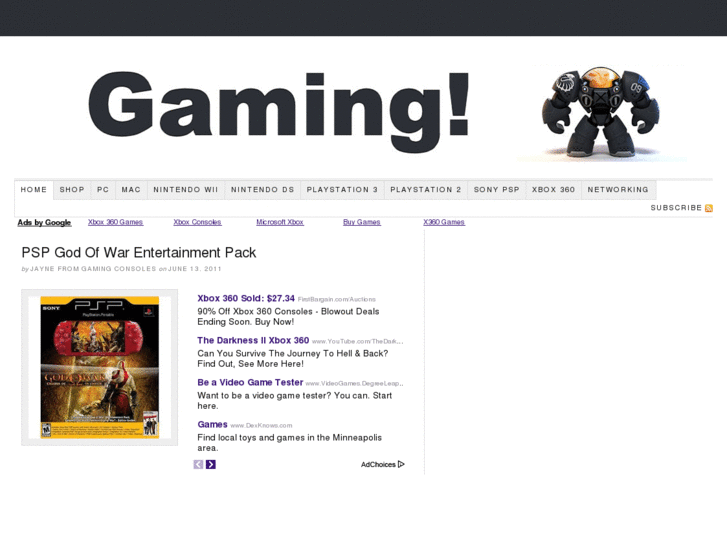Open the Xbox 360 Sold: $27.34 ad
This screenshot has height=545, width=727.
tap(246, 298)
